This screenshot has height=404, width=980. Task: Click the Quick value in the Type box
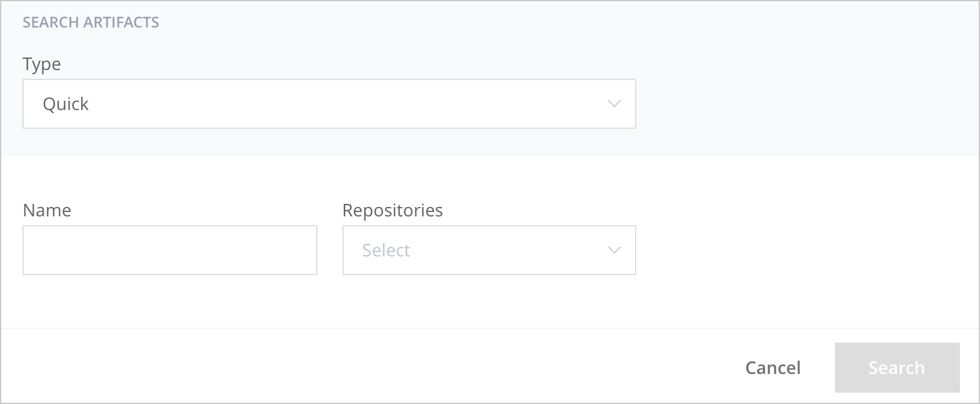(64, 104)
